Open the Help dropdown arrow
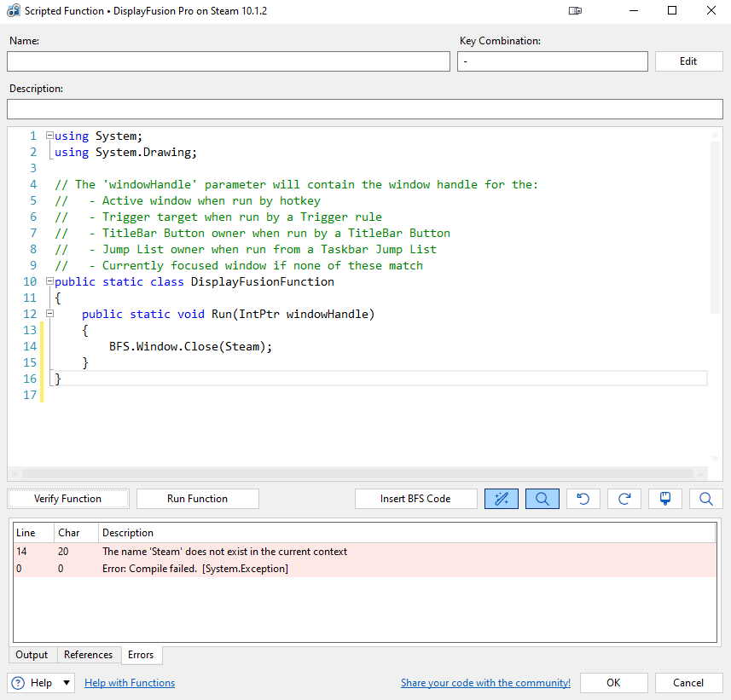Screen dimensions: 731x700 [67, 683]
